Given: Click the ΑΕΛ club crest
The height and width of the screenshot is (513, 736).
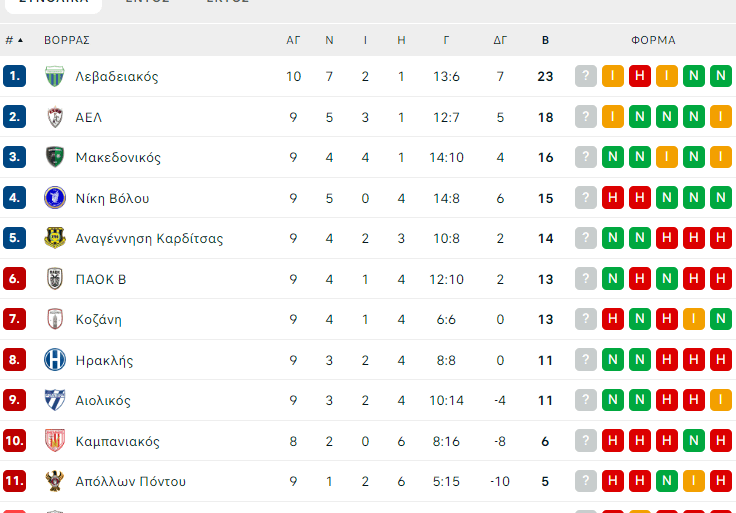Looking at the screenshot, I should (x=55, y=117).
